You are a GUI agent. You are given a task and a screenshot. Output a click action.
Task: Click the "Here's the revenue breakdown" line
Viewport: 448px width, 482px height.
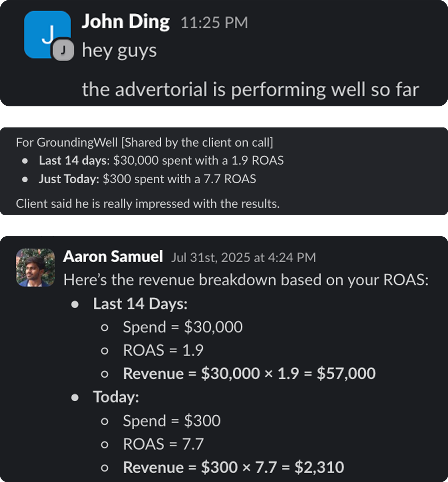click(246, 280)
